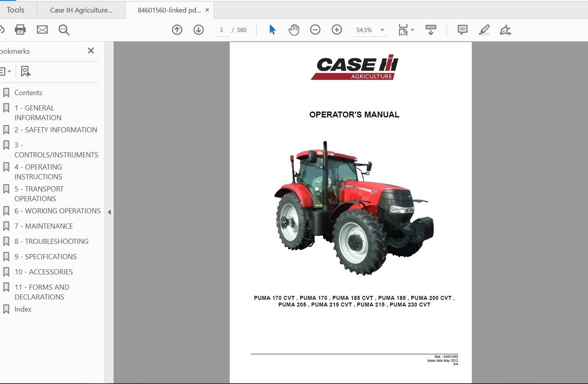The image size is (588, 384).
Task: Activate the hand pan tool
Action: pos(294,30)
